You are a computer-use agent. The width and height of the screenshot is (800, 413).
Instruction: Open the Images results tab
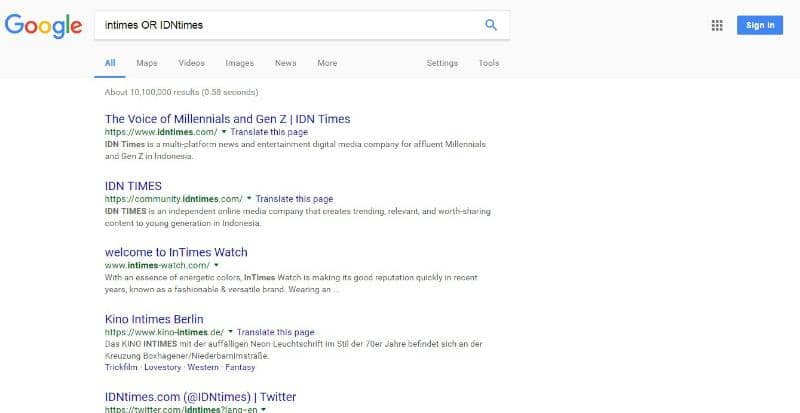(239, 63)
